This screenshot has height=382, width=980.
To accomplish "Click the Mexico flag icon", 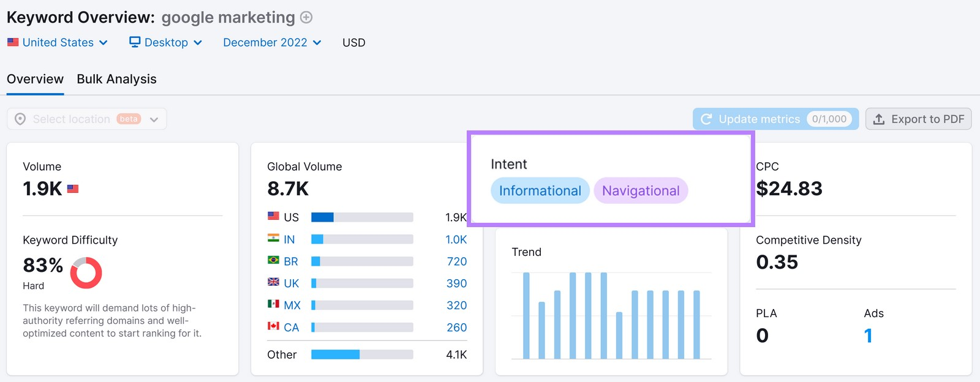I will [273, 304].
